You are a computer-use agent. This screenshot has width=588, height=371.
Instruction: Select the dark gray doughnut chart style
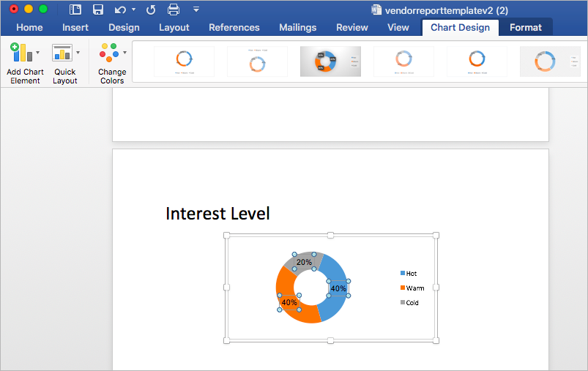330,61
